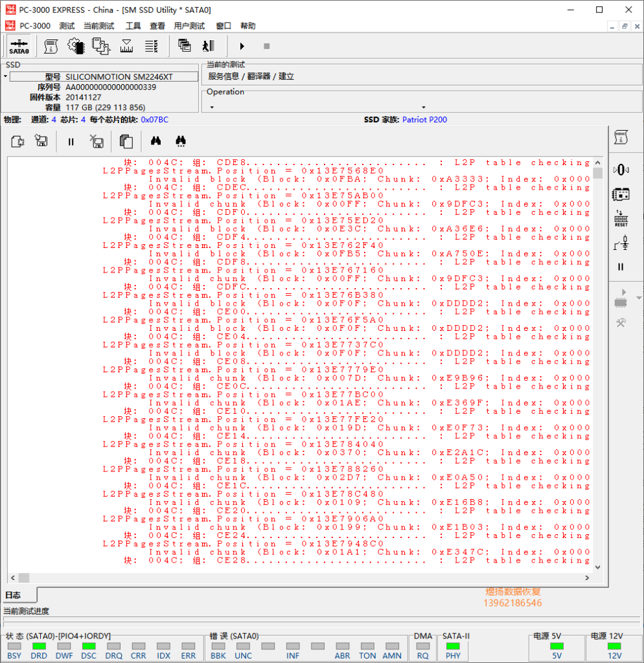Click the log export icon

(x=17, y=141)
